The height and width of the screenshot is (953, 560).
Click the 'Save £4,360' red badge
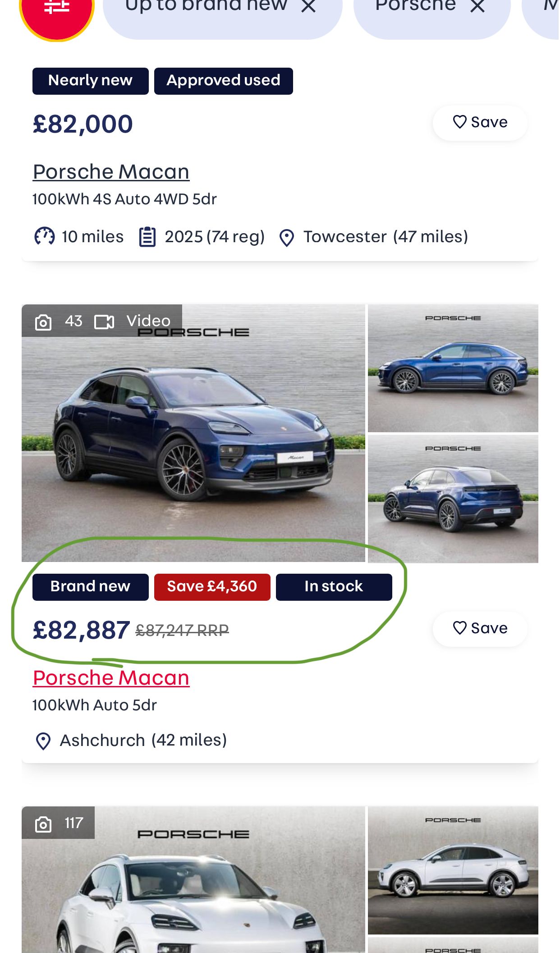point(212,587)
